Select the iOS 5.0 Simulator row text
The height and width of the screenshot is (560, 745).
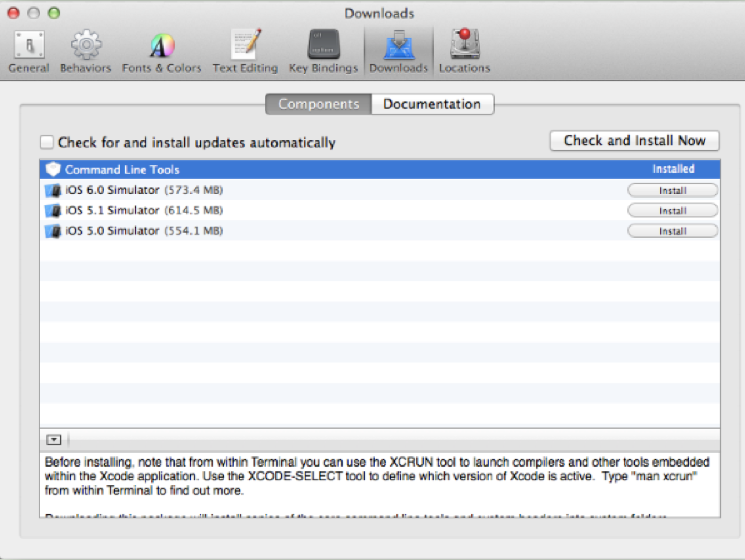(144, 230)
